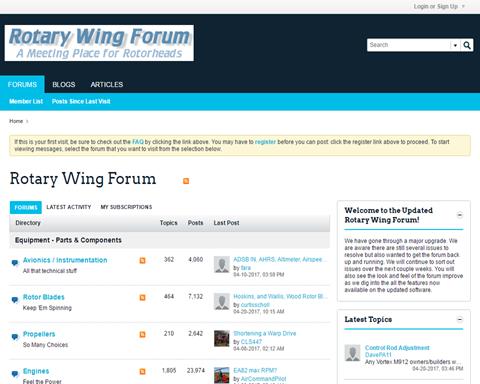480x384 pixels.
Task: Click CLS447's avatar thumbnail
Action: click(222, 338)
